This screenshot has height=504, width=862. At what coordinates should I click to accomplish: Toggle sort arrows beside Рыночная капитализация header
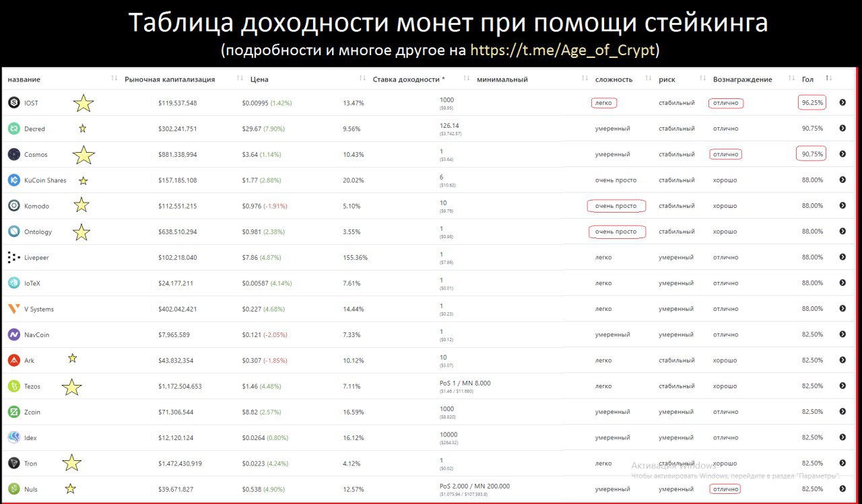(x=240, y=79)
